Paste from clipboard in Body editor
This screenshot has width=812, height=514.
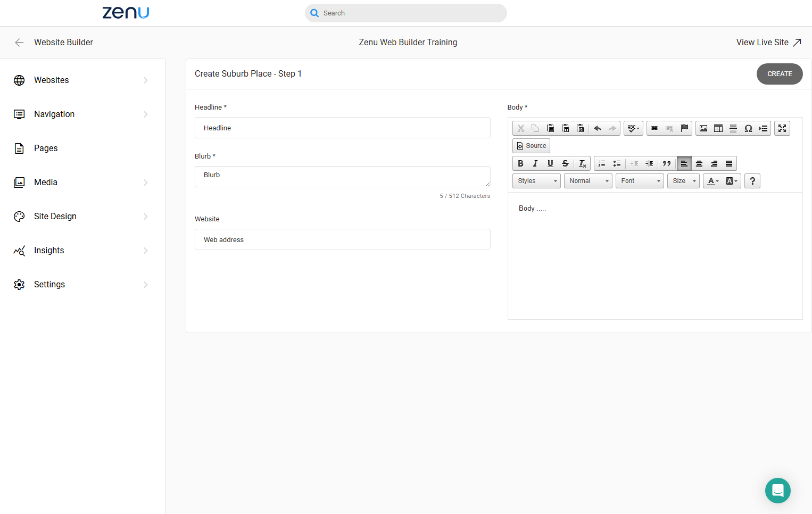click(551, 128)
